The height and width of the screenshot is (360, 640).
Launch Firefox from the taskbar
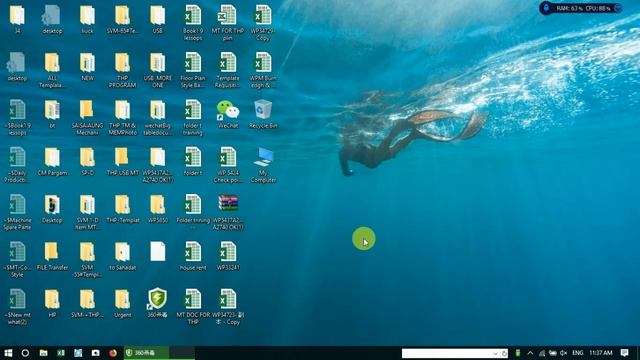(x=113, y=353)
